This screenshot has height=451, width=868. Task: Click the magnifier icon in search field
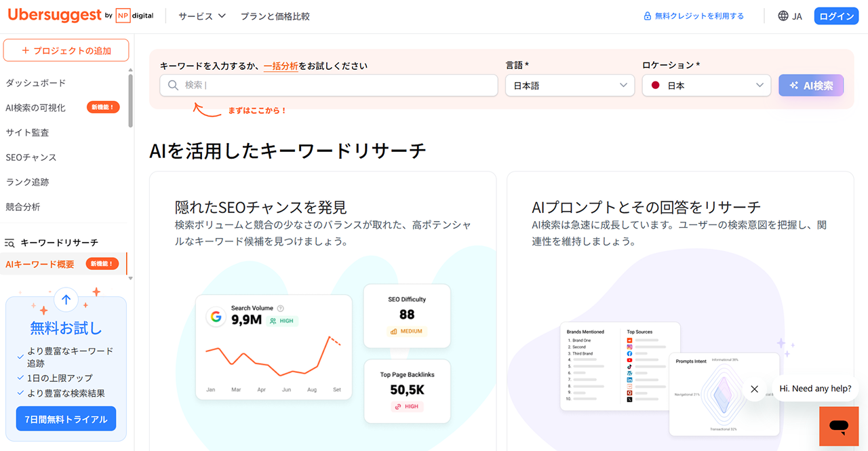[174, 85]
